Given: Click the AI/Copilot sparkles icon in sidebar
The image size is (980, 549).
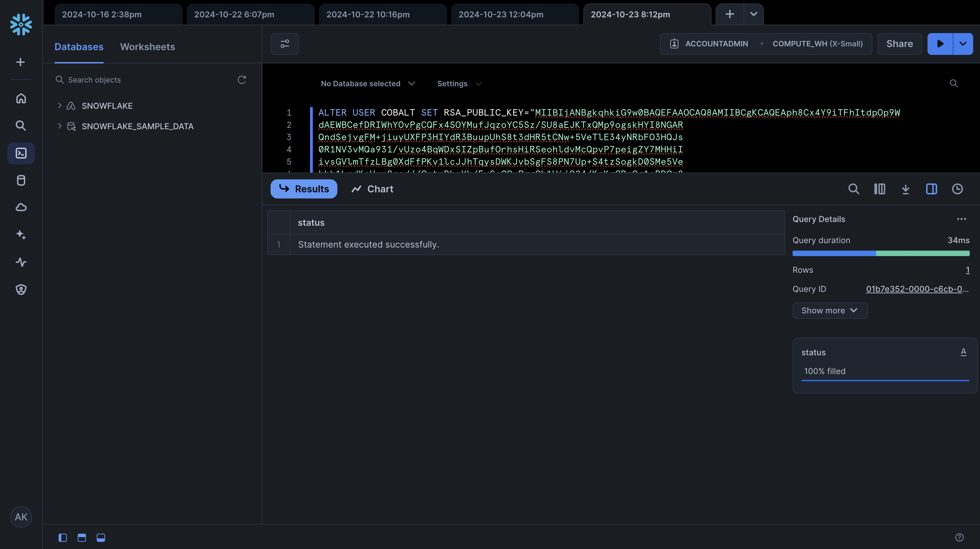Looking at the screenshot, I should [21, 235].
